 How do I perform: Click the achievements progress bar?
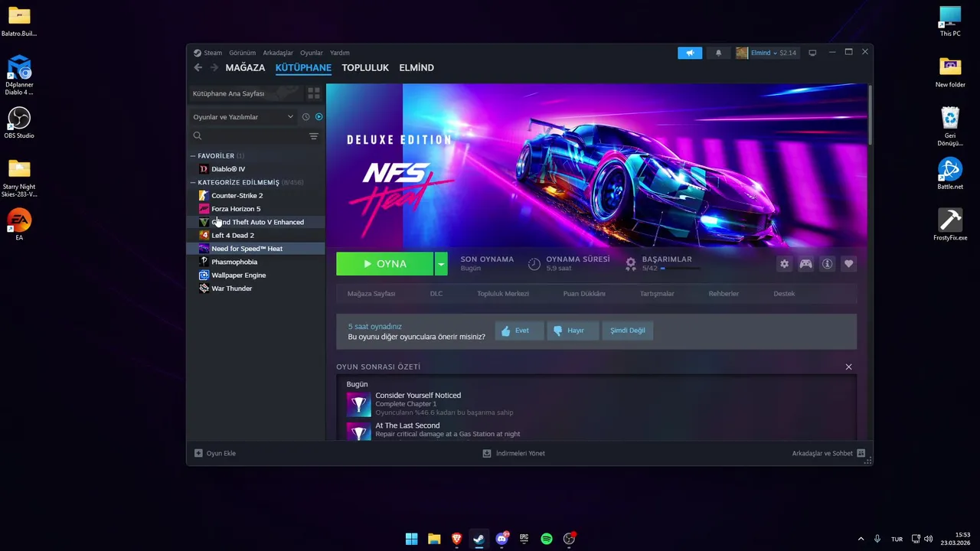[x=680, y=269]
